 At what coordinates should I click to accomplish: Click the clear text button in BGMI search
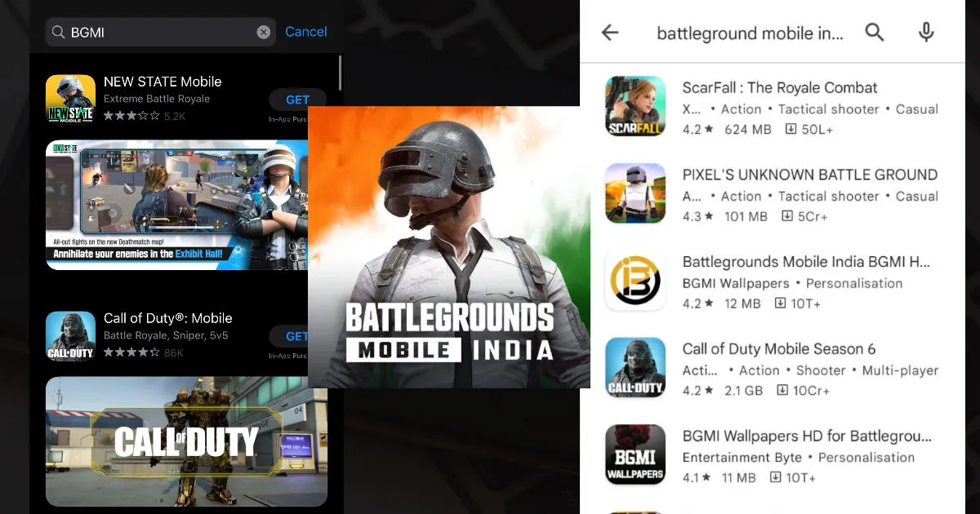263,32
